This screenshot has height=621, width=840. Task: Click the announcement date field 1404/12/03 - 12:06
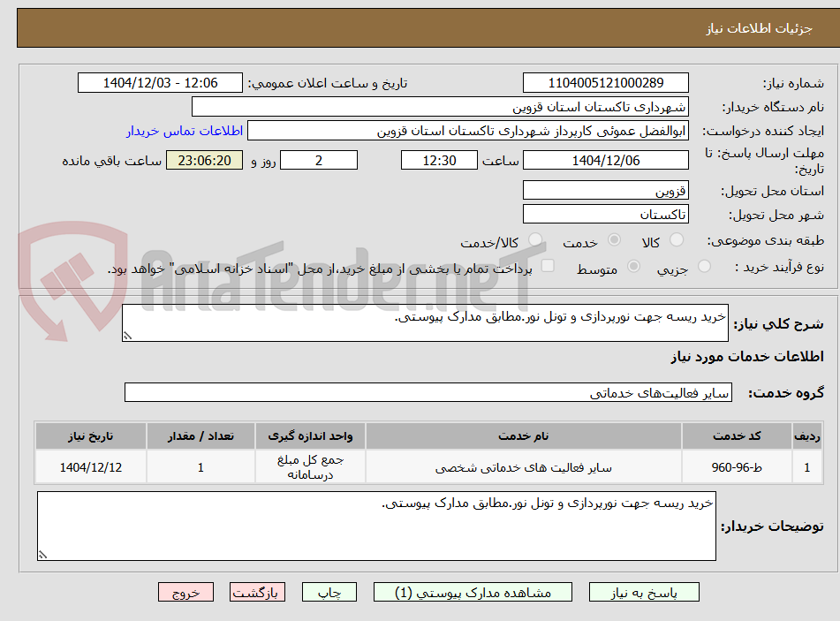pos(160,83)
